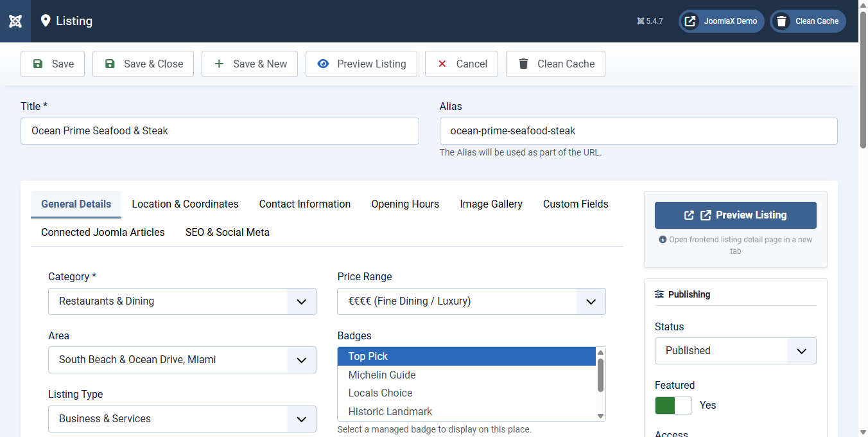Open the Category dropdown

182,301
